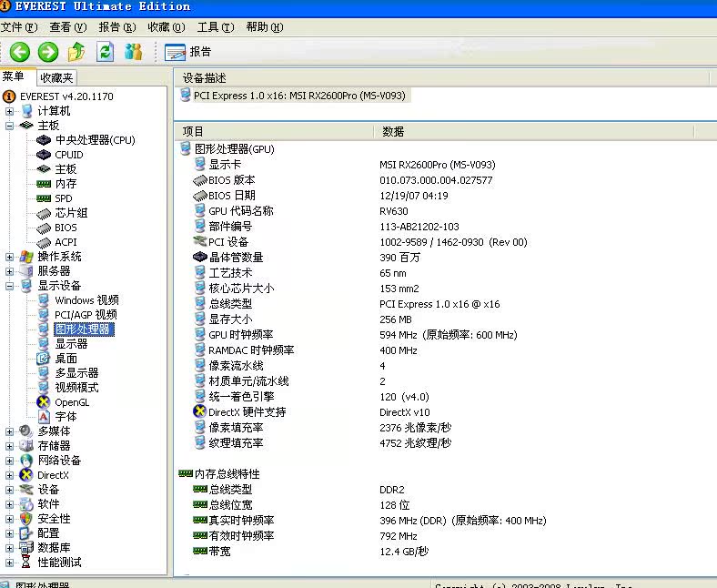Viewport: 717px width, 588px height.
Task: Select the OpenGL item in the tree
Action: click(72, 402)
